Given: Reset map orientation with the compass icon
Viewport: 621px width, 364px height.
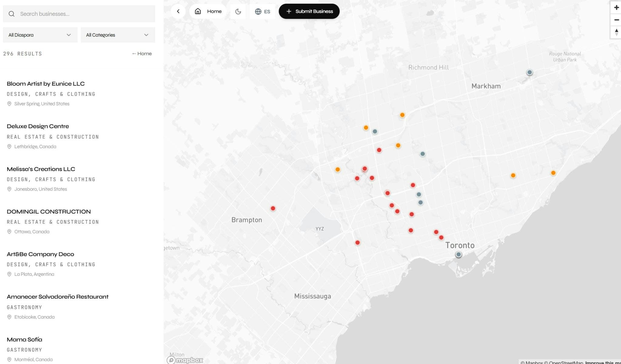Looking at the screenshot, I should (x=616, y=32).
